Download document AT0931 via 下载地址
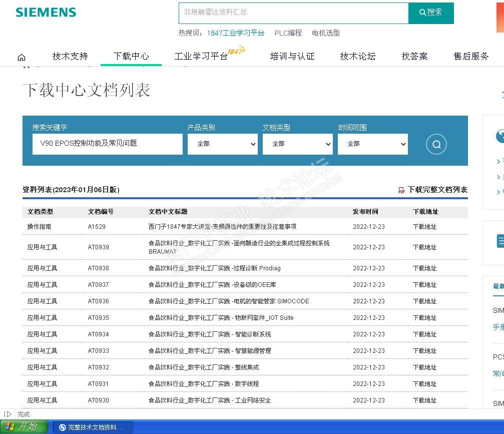The width and height of the screenshot is (504, 434). pyautogui.click(x=424, y=384)
